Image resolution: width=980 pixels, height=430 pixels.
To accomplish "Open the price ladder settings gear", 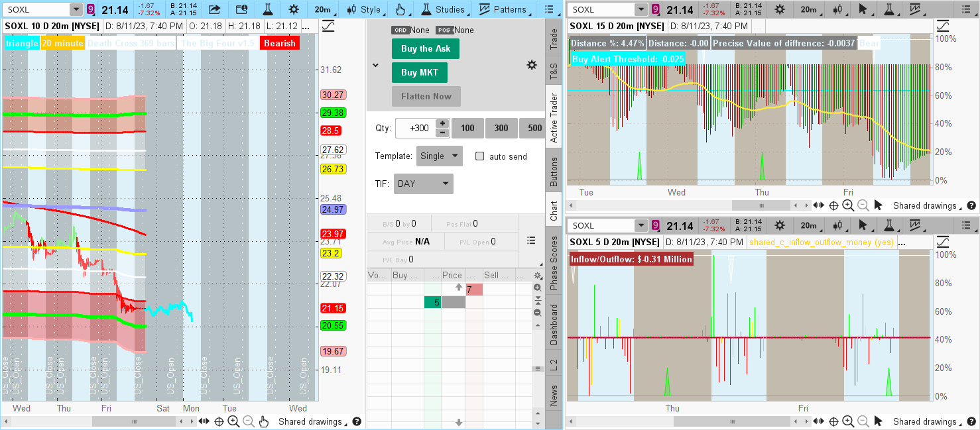I will point(538,276).
